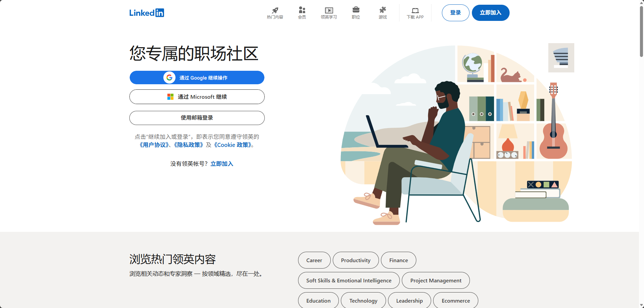Open the 《Cookie 政策》 link
644x308 pixels.
pos(233,145)
